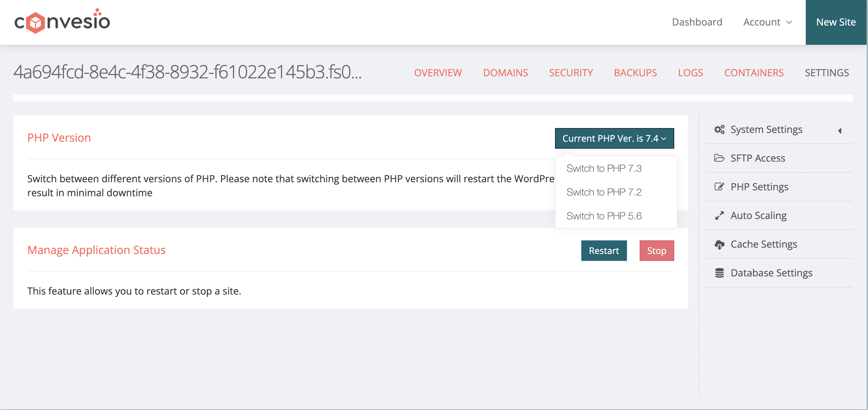This screenshot has height=410, width=868.
Task: Click the Convesio logo
Action: coord(62,22)
